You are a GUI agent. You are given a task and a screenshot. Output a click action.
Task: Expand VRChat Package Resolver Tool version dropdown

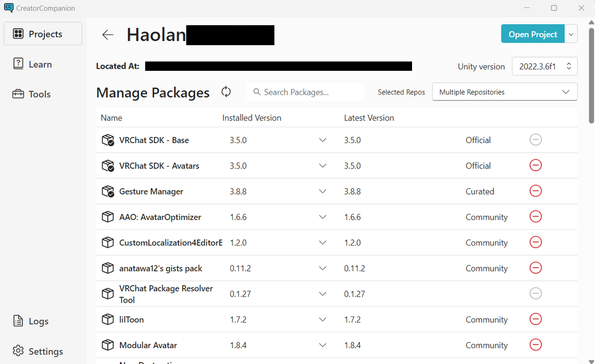click(323, 294)
